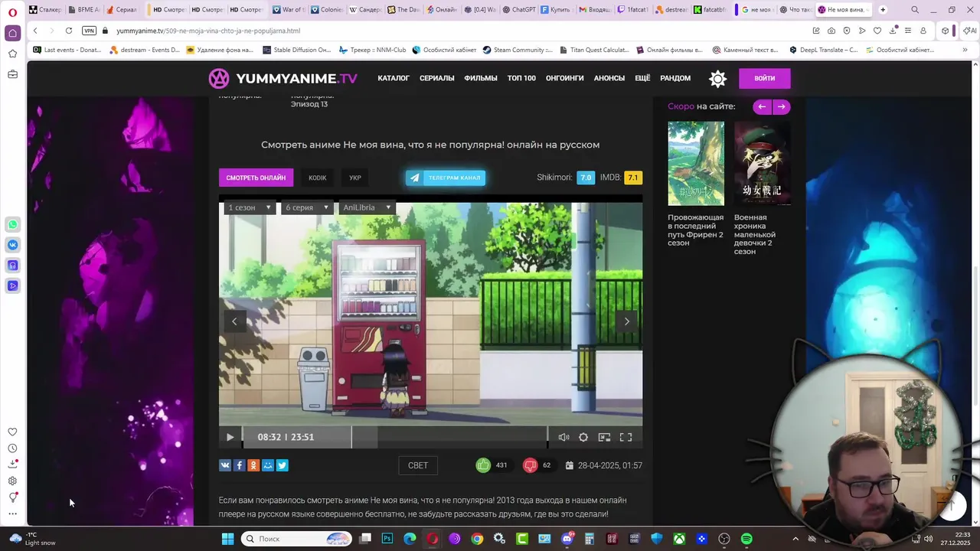Open АНОНСЫ page
The image size is (980, 551).
609,78
